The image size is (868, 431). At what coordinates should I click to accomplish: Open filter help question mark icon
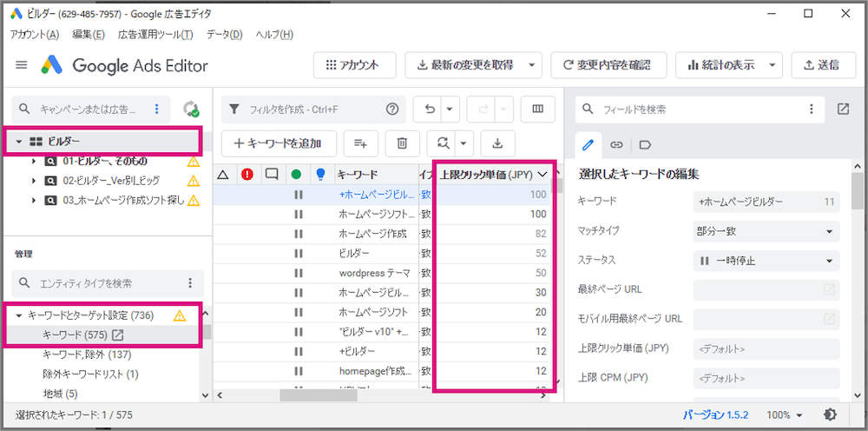392,109
